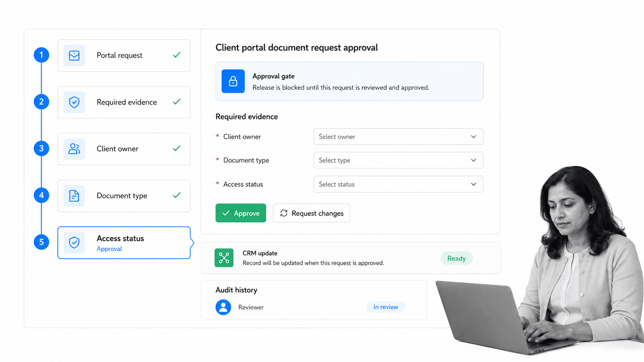
Task: Open the Select type dropdown
Action: pos(398,160)
